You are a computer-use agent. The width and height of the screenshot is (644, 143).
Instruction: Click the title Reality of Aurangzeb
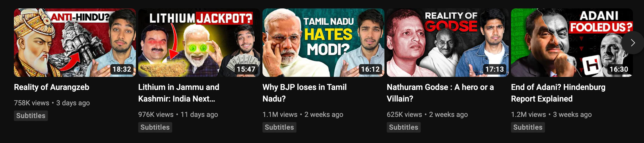pos(52,87)
